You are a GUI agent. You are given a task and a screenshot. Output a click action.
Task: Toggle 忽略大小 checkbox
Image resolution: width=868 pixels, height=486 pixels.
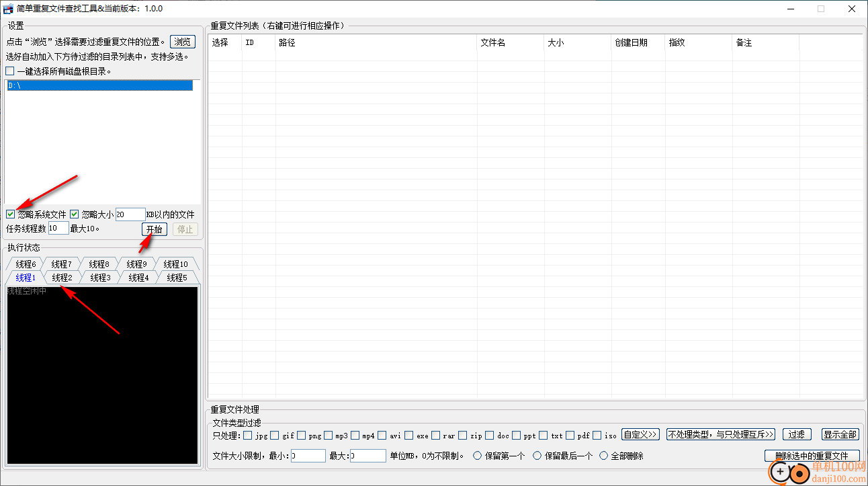click(75, 214)
